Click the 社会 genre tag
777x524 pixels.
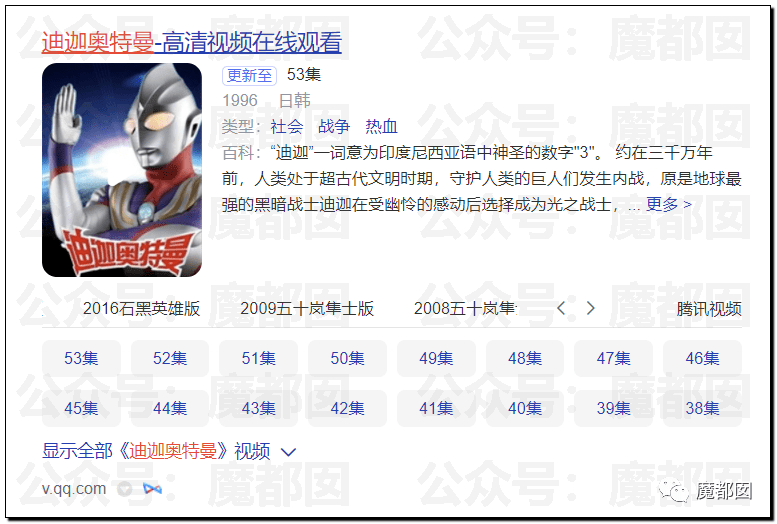coord(287,127)
